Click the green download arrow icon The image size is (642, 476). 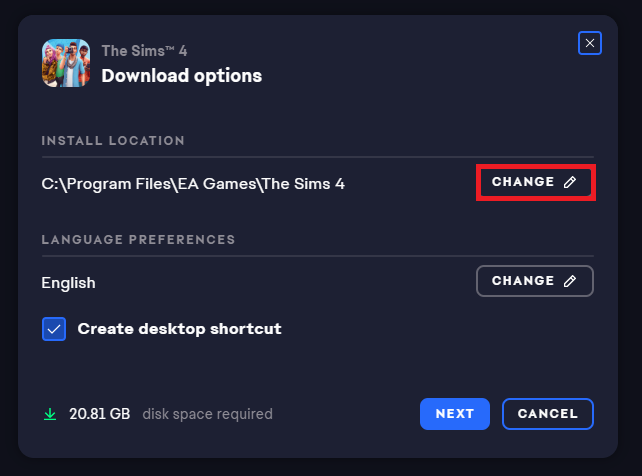point(50,413)
